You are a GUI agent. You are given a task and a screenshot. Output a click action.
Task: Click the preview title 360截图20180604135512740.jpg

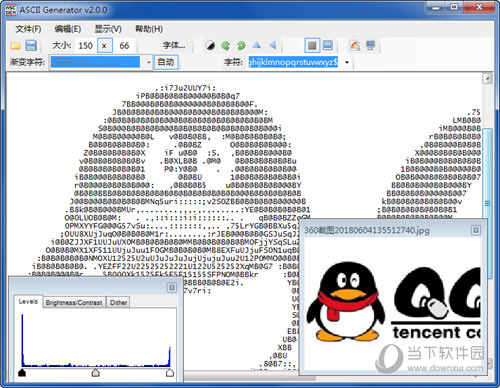tap(367, 230)
